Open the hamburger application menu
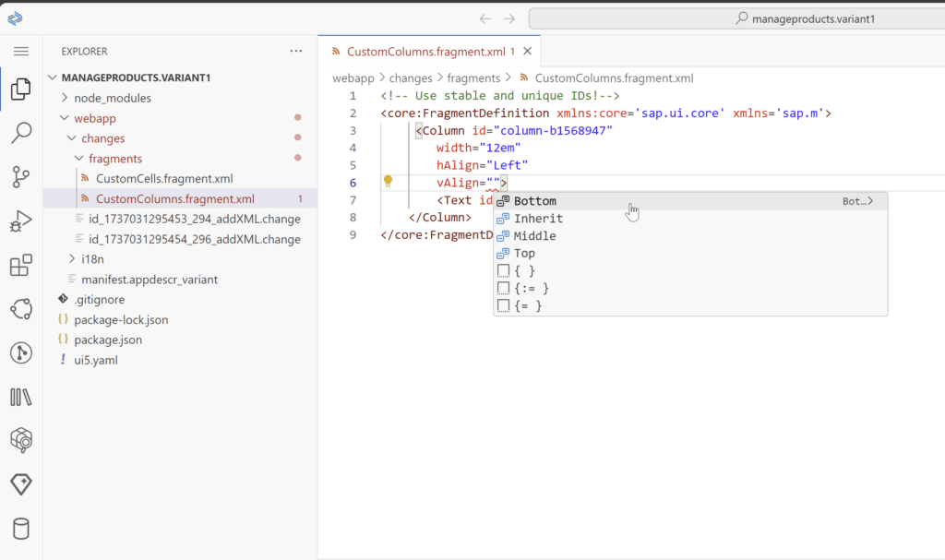Screen dimensions: 945x560 21,52
